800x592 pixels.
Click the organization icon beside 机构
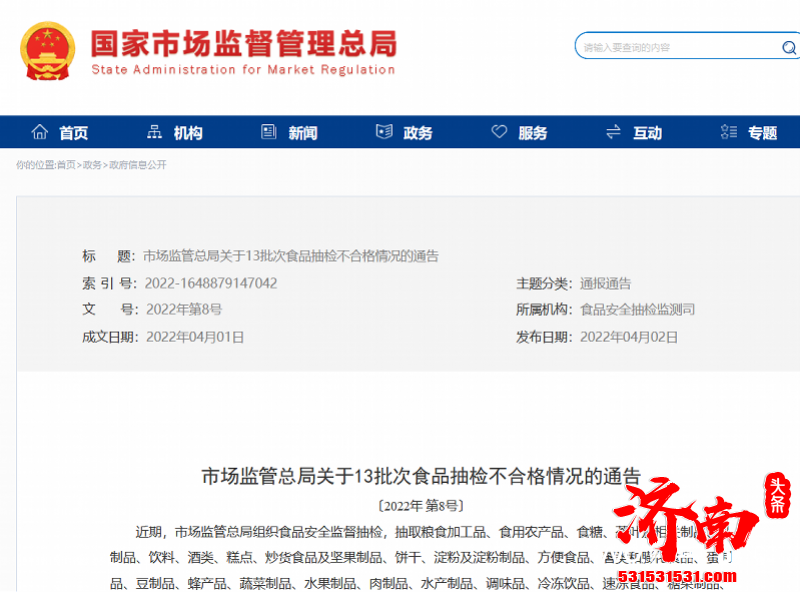tap(154, 131)
